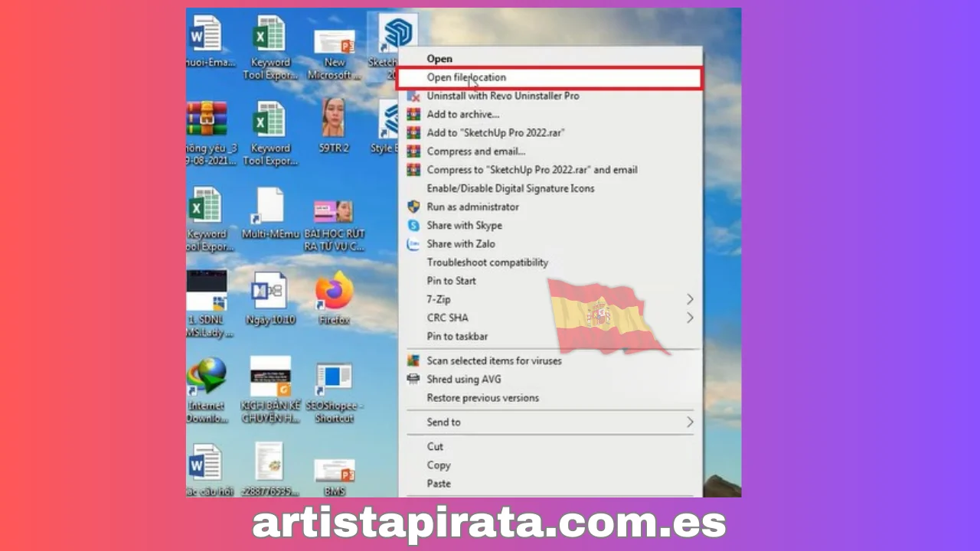The height and width of the screenshot is (551, 980).
Task: Choose Restore previous versions
Action: (550, 398)
